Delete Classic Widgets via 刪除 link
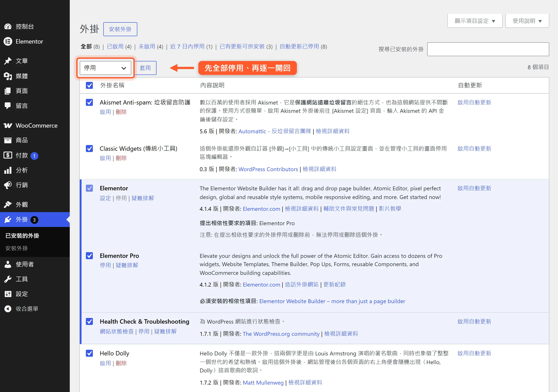 pyautogui.click(x=121, y=158)
